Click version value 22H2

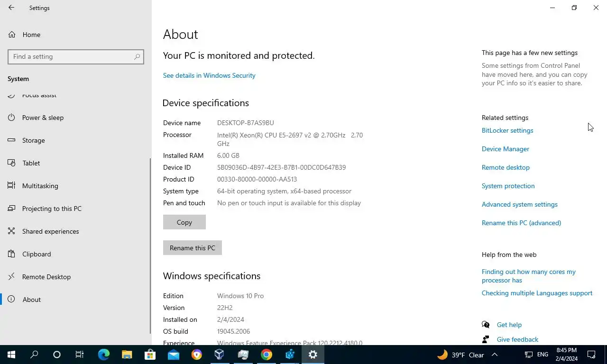225,308
